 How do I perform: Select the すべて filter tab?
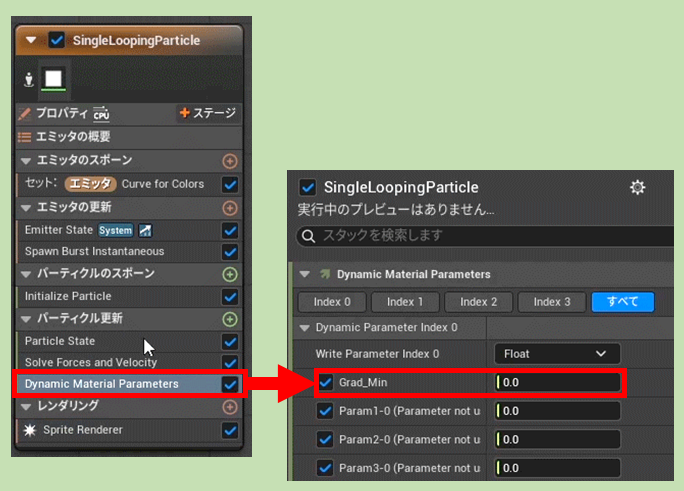(x=622, y=302)
